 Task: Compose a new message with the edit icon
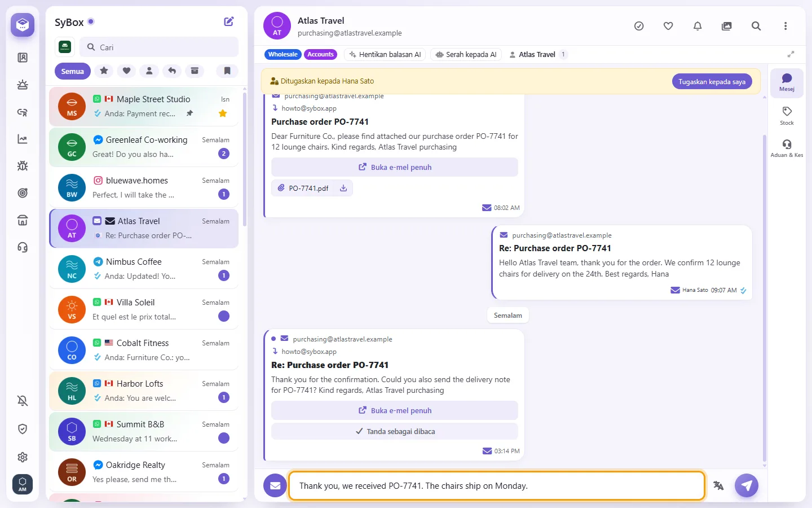point(229,21)
